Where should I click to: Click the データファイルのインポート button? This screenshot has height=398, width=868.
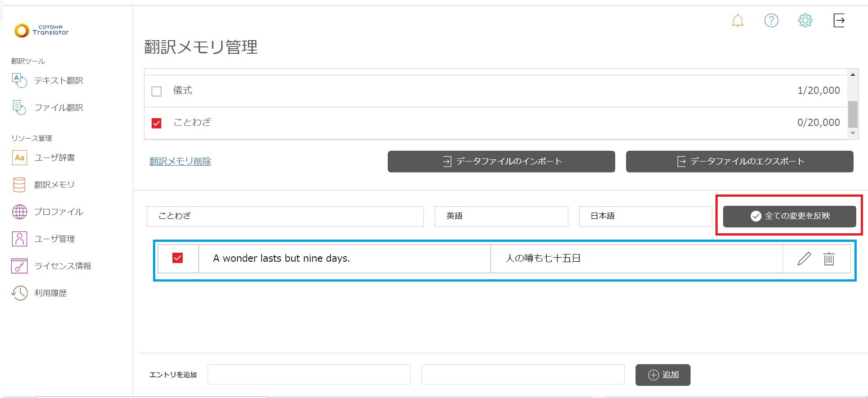(x=501, y=162)
